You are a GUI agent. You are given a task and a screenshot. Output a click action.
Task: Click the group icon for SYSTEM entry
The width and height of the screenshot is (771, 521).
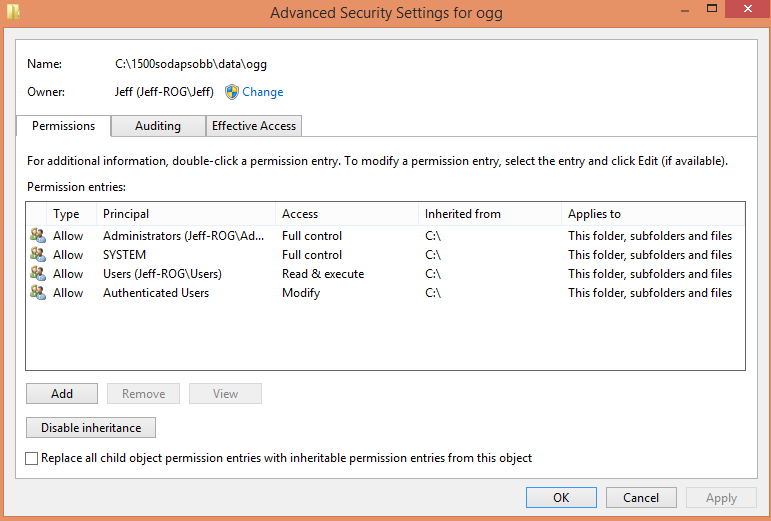tap(38, 255)
